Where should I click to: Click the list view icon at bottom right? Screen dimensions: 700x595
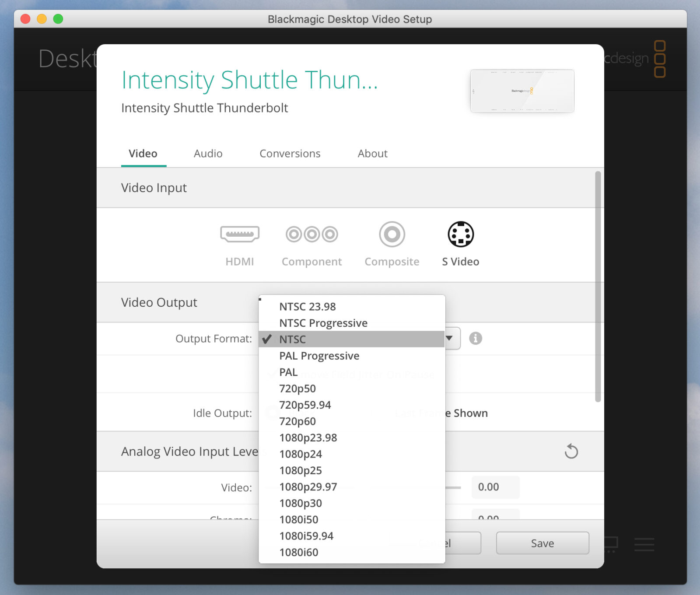coord(644,544)
